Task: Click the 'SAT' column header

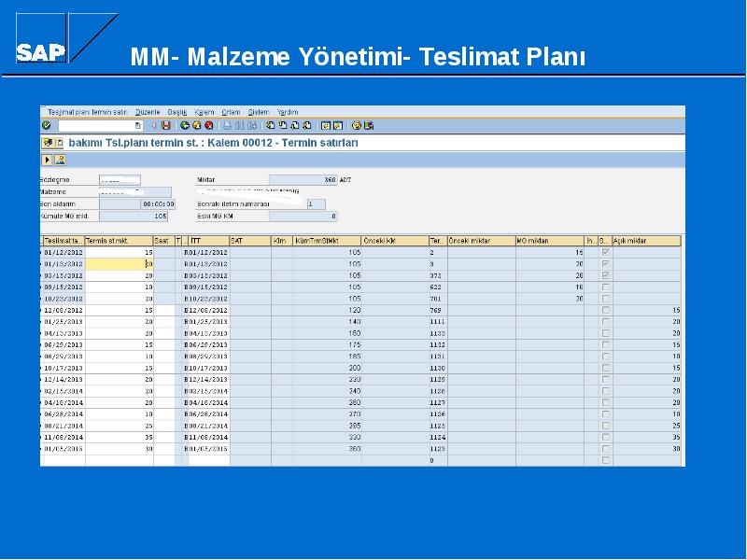Action: pos(250,241)
